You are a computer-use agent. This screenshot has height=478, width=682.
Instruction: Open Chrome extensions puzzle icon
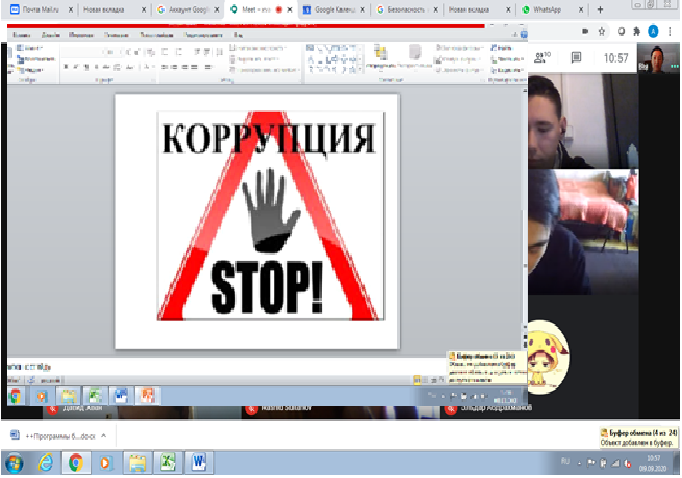635,30
